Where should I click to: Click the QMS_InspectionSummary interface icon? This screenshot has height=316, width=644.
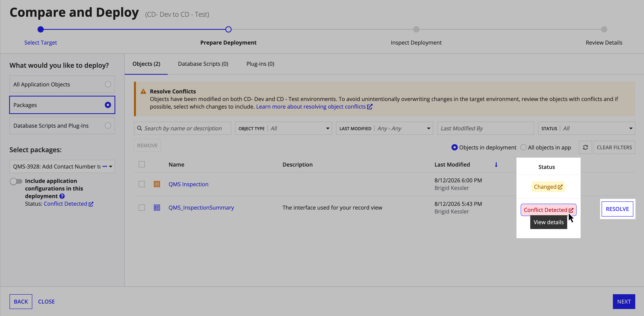157,208
